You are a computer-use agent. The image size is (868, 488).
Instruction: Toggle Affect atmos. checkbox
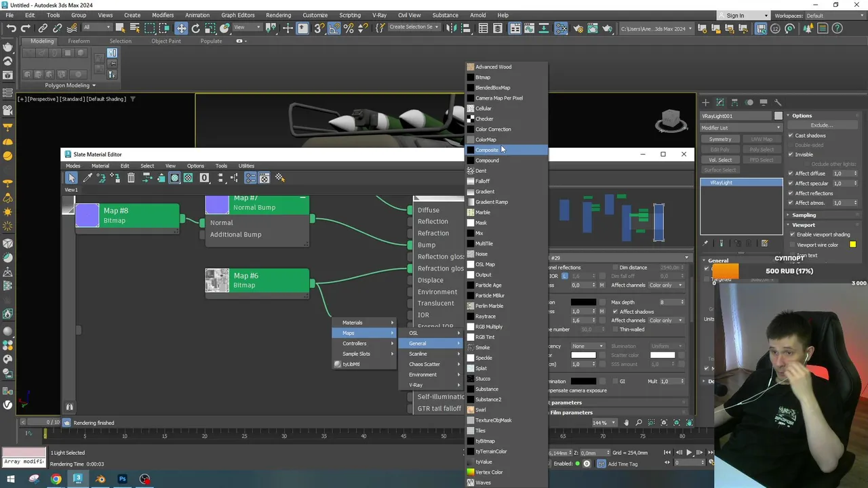tap(791, 203)
